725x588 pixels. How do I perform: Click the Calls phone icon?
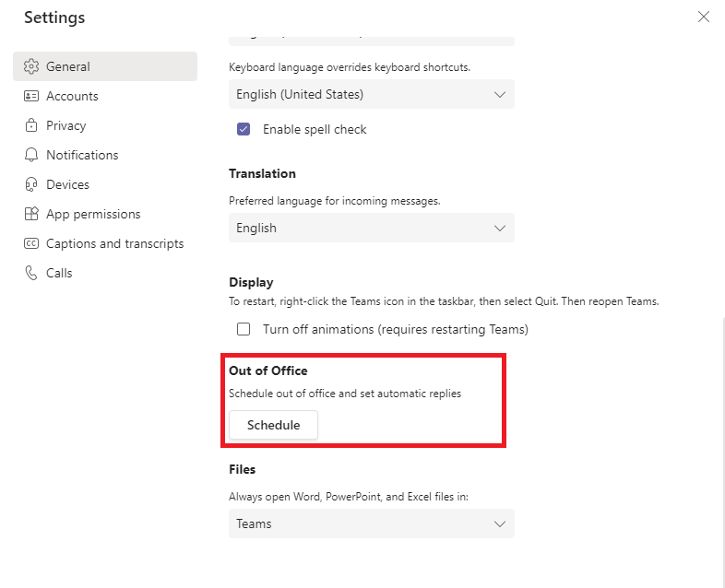coord(31,273)
